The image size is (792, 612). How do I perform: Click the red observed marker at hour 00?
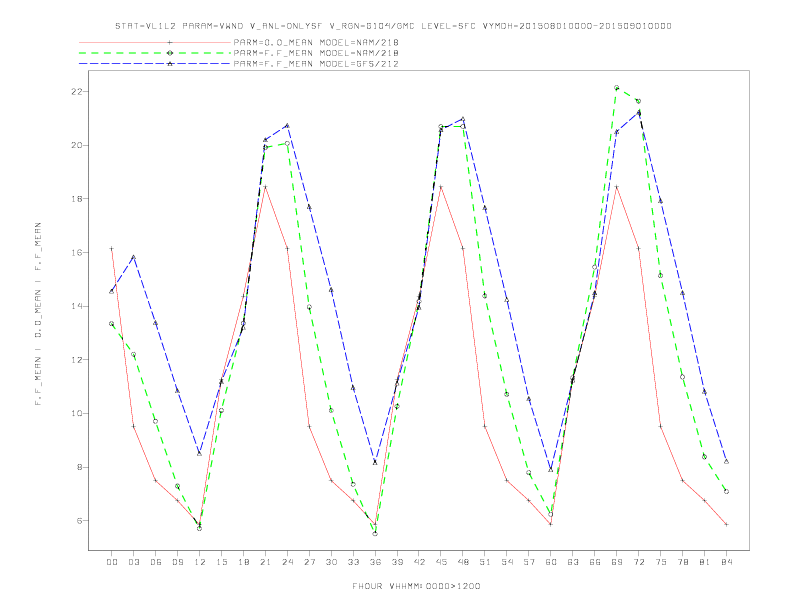[x=112, y=248]
